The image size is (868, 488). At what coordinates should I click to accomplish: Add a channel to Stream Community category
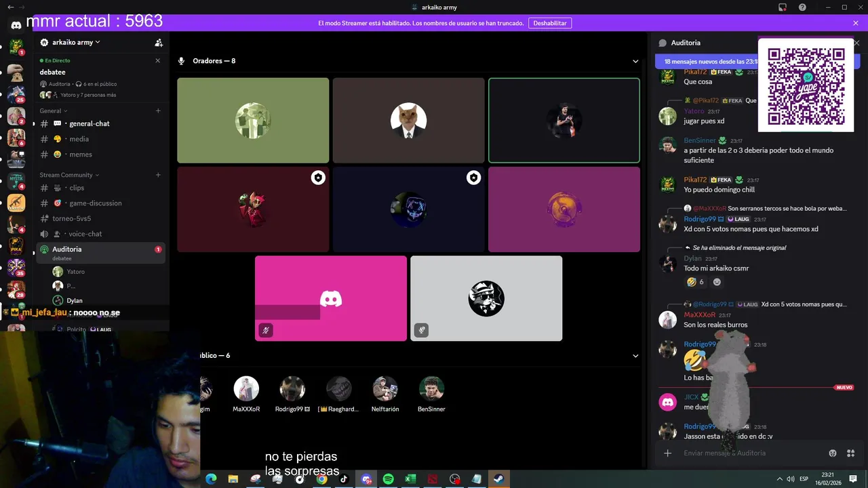pyautogui.click(x=158, y=175)
